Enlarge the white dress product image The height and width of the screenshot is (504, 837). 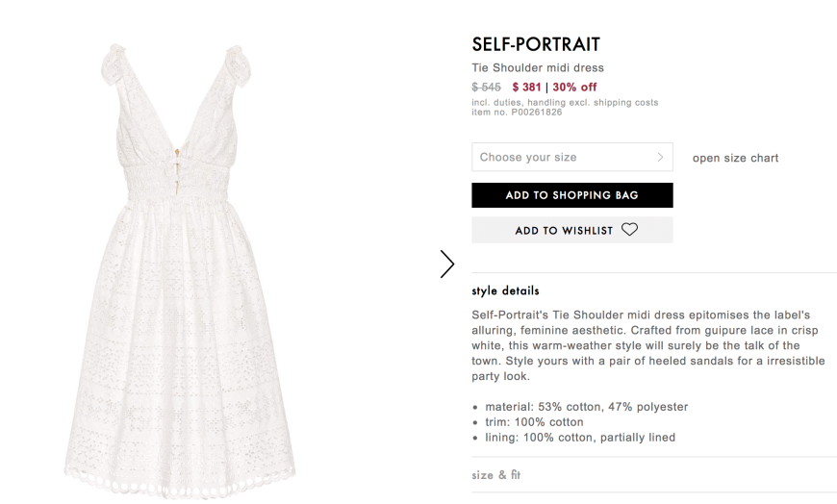180,269
